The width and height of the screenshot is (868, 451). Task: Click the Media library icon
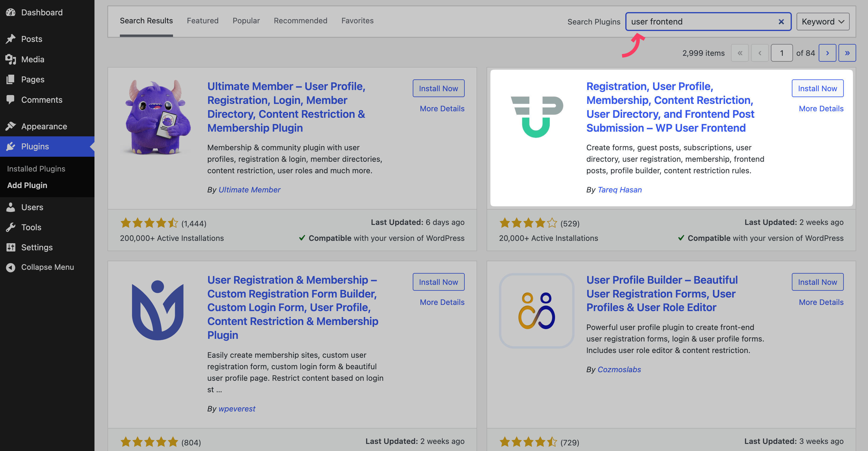(11, 59)
